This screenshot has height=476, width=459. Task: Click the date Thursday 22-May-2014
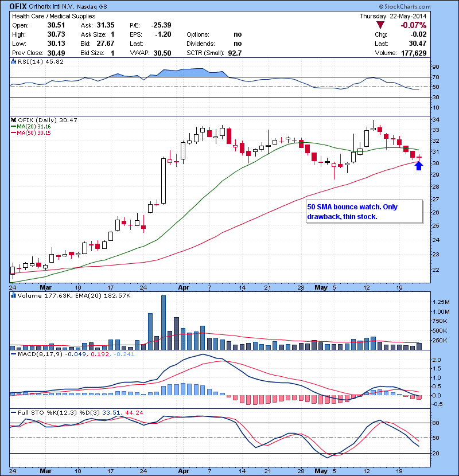393,16
